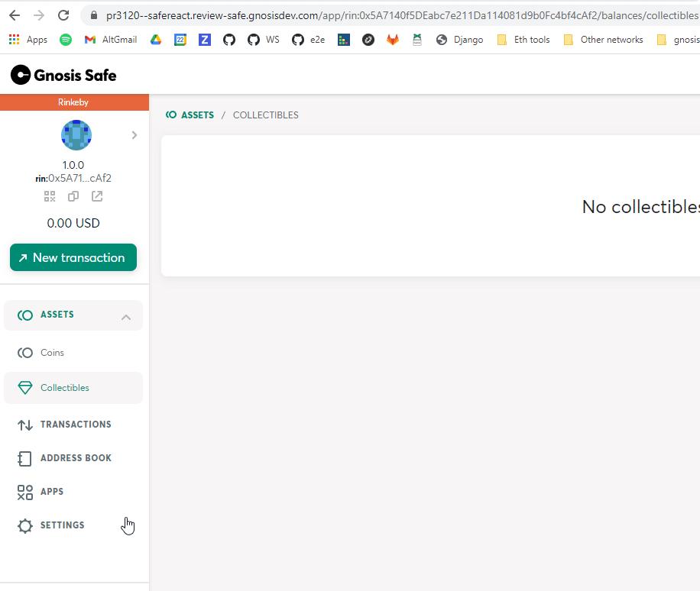Open the gnosis bookmark folder
Viewport: 700px width, 591px height.
(678, 40)
